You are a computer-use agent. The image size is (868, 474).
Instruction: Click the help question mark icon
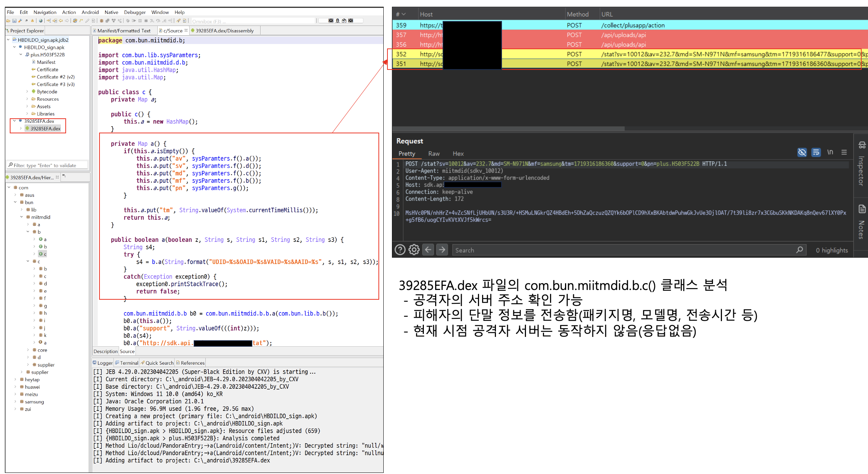point(400,250)
